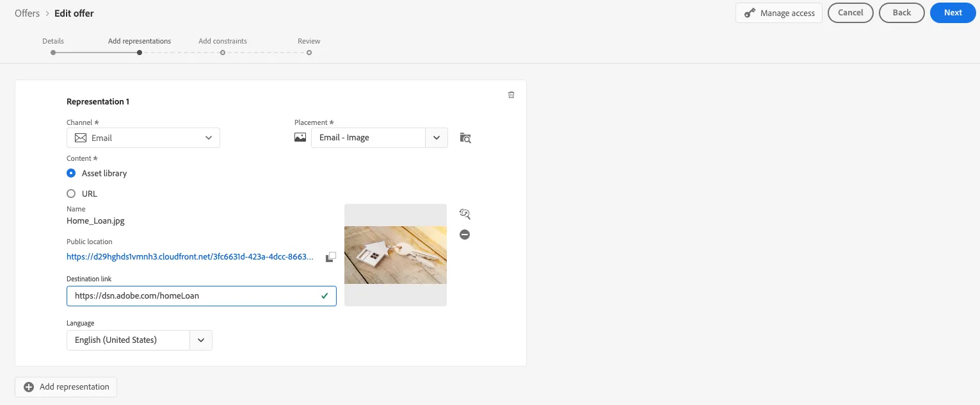Click the Back button
Viewport: 980px width, 405px height.
tap(902, 13)
